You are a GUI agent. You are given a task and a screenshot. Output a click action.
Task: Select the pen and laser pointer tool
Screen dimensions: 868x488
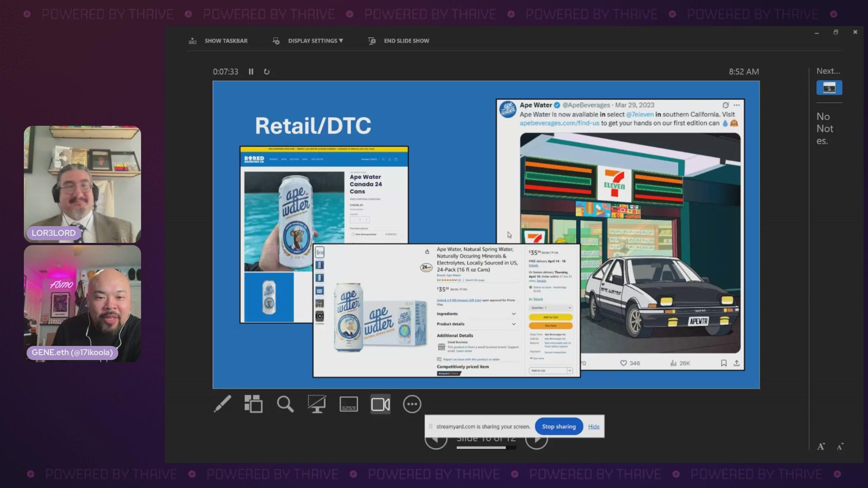click(222, 404)
